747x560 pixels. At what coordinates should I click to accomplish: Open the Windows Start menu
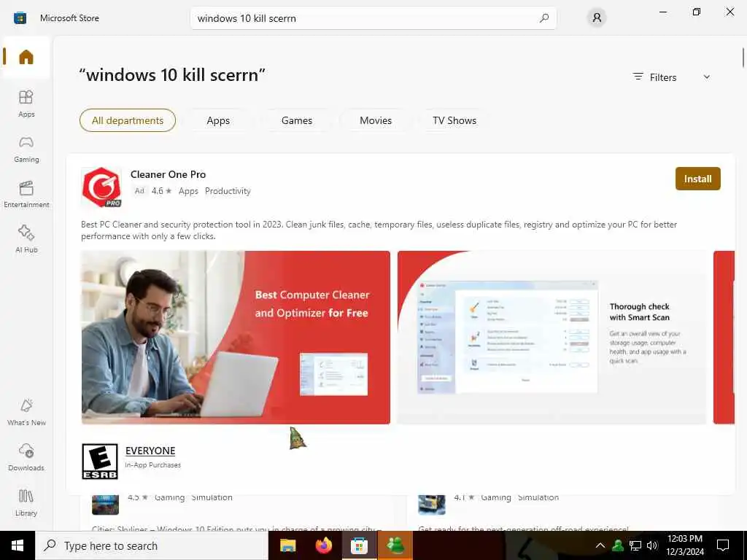coord(18,545)
